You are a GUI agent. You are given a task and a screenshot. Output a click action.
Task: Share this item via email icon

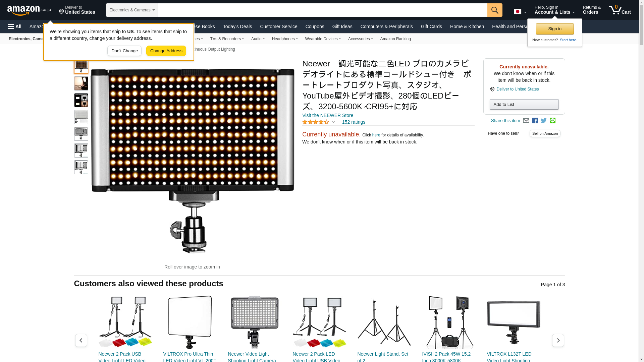point(526,121)
